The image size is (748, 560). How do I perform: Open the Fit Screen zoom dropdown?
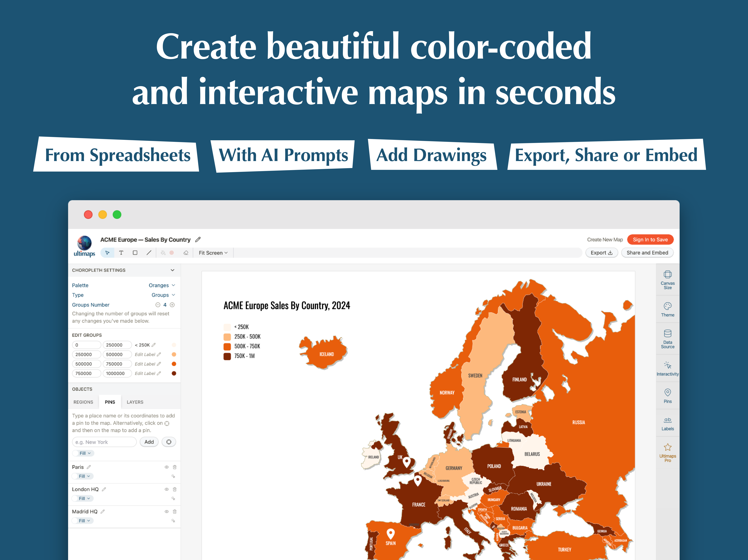pyautogui.click(x=213, y=253)
